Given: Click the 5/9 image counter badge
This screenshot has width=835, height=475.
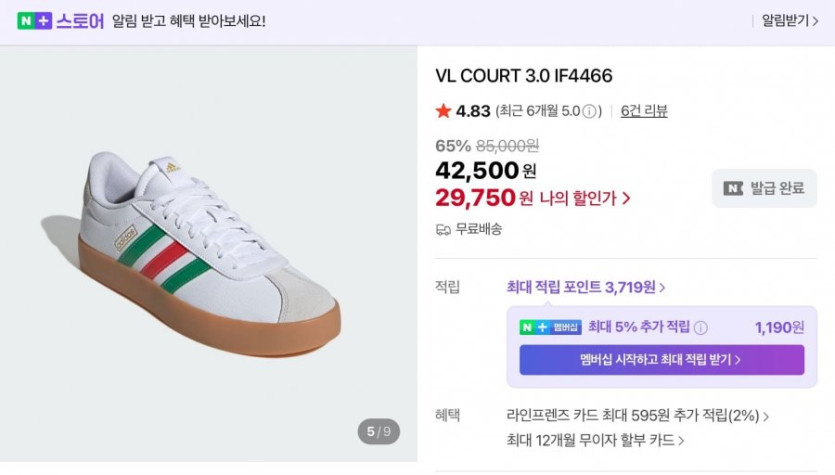Looking at the screenshot, I should pos(379,432).
